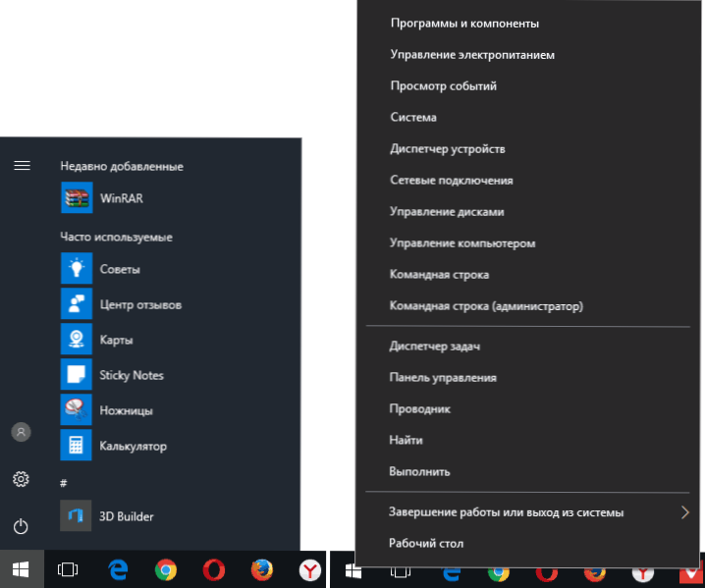This screenshot has width=705, height=588.
Task: Launch Opera from left taskbar
Action: pyautogui.click(x=214, y=570)
